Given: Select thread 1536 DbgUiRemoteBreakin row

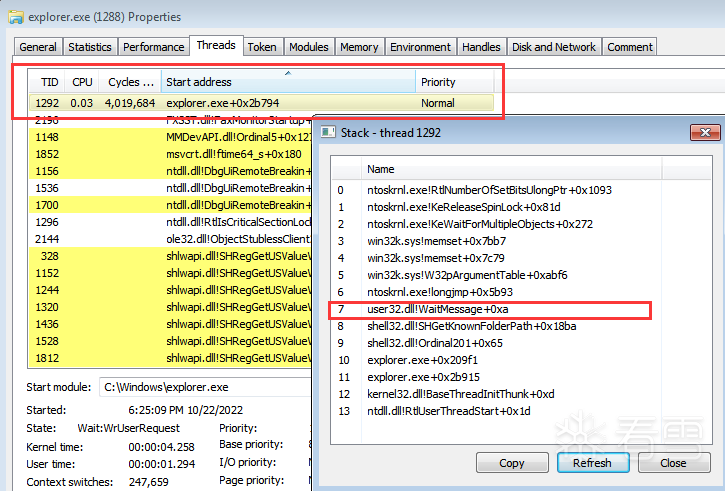Looking at the screenshot, I should pyautogui.click(x=170, y=188).
